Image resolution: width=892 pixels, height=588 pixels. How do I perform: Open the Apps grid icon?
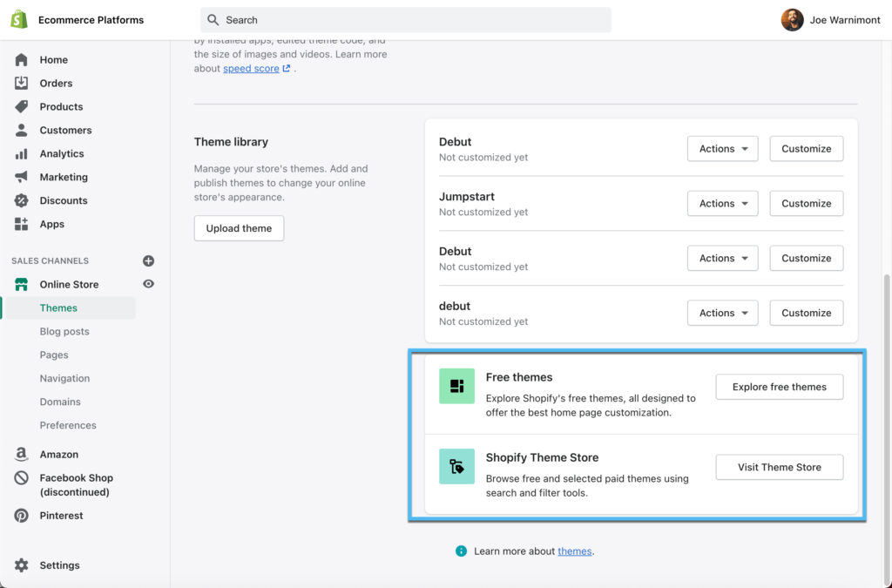tap(21, 224)
